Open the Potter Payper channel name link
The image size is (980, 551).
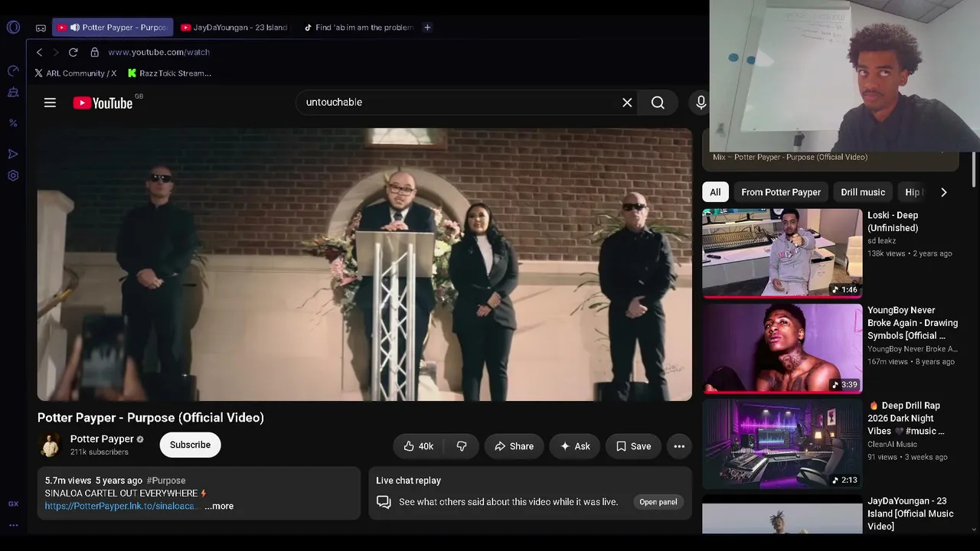(102, 439)
